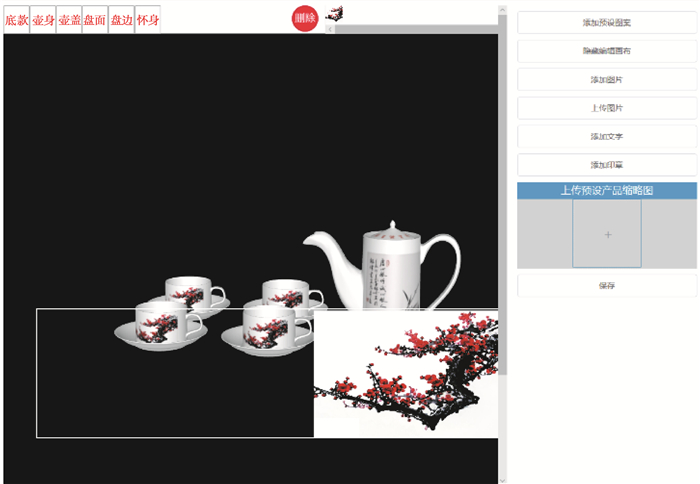This screenshot has width=700, height=484.
Task: Select the 杯身 tab
Action: tap(147, 20)
